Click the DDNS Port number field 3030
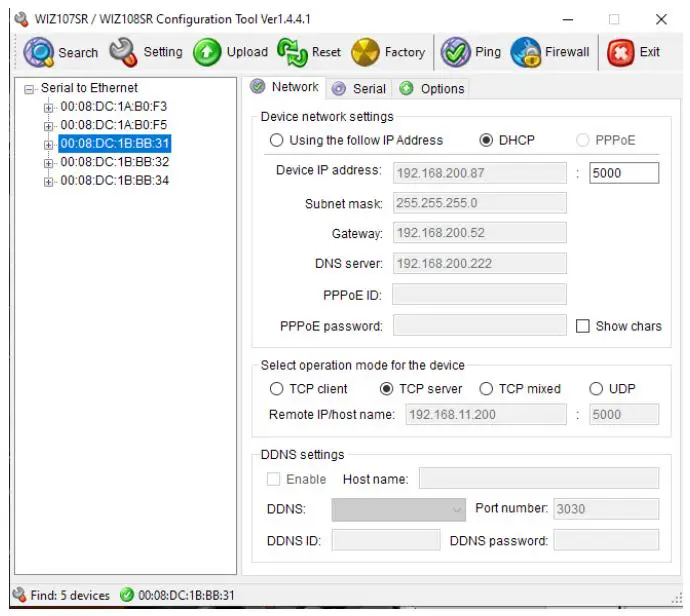This screenshot has width=690, height=616. (606, 509)
